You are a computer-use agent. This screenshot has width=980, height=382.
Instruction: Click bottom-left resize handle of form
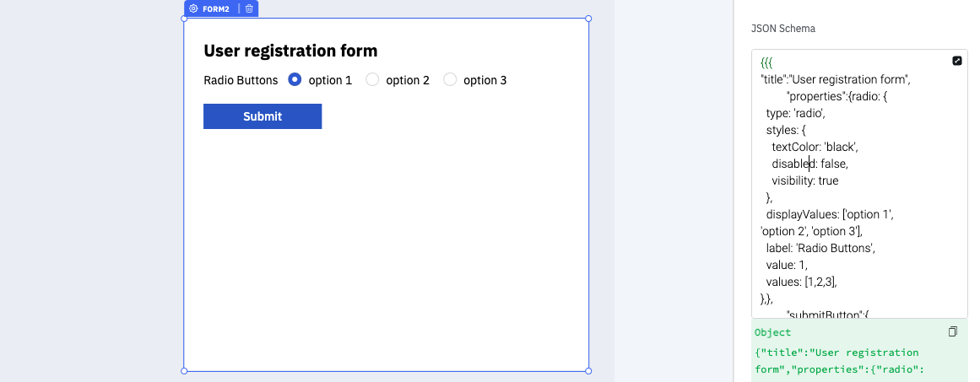click(184, 371)
